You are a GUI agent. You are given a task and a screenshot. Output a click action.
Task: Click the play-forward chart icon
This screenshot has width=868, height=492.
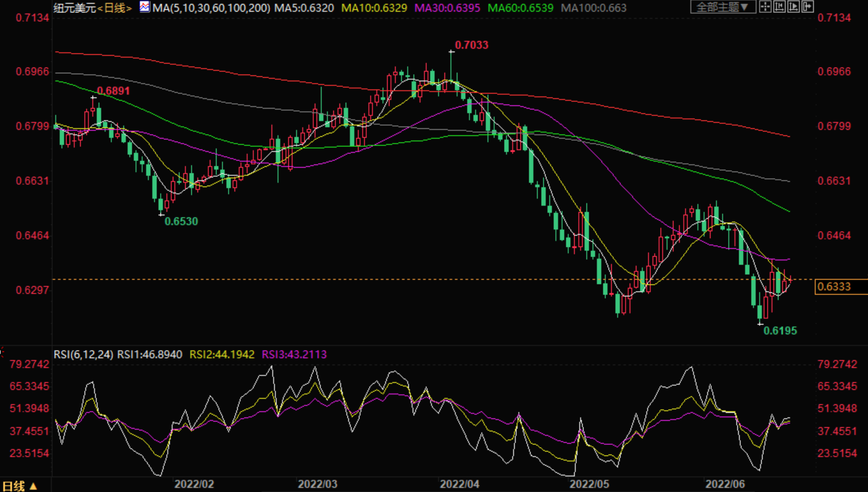(793, 7)
